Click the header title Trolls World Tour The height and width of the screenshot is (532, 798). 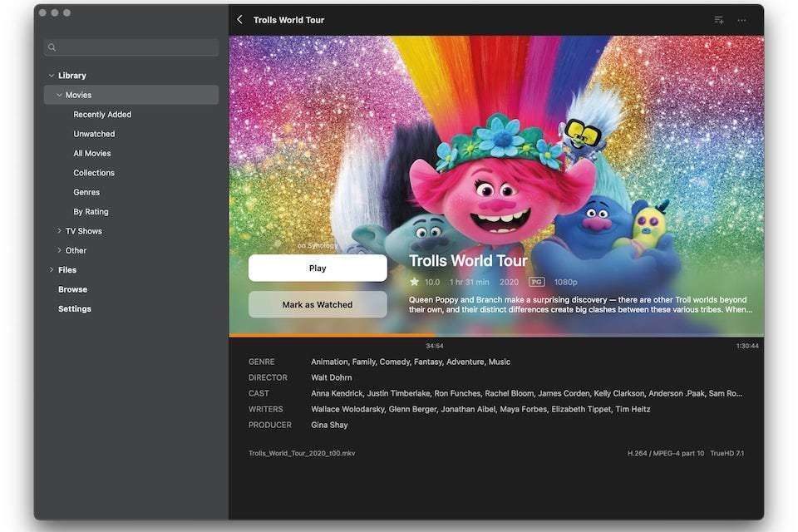pyautogui.click(x=288, y=20)
